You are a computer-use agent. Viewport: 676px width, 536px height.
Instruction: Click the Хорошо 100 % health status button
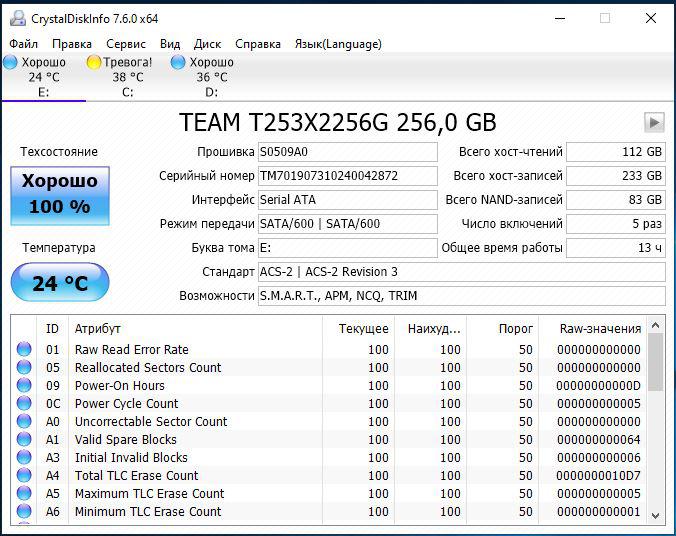(60, 195)
